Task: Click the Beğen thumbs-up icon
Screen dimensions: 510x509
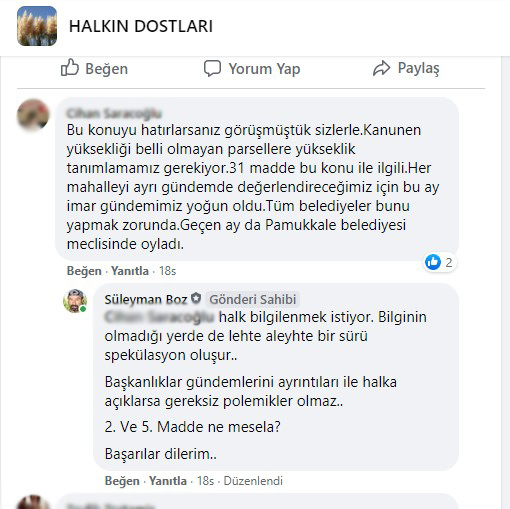Action: (70, 68)
